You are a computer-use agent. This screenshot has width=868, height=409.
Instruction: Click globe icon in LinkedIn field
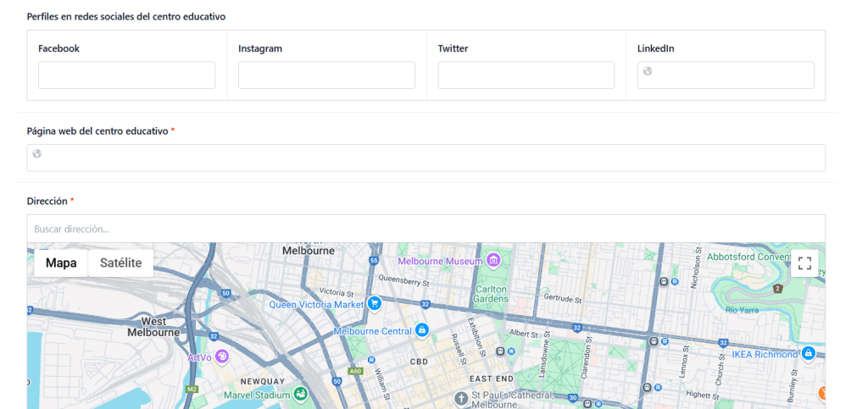pos(648,71)
